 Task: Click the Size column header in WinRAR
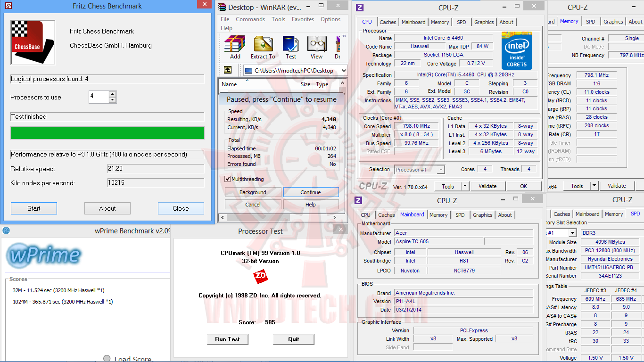305,84
